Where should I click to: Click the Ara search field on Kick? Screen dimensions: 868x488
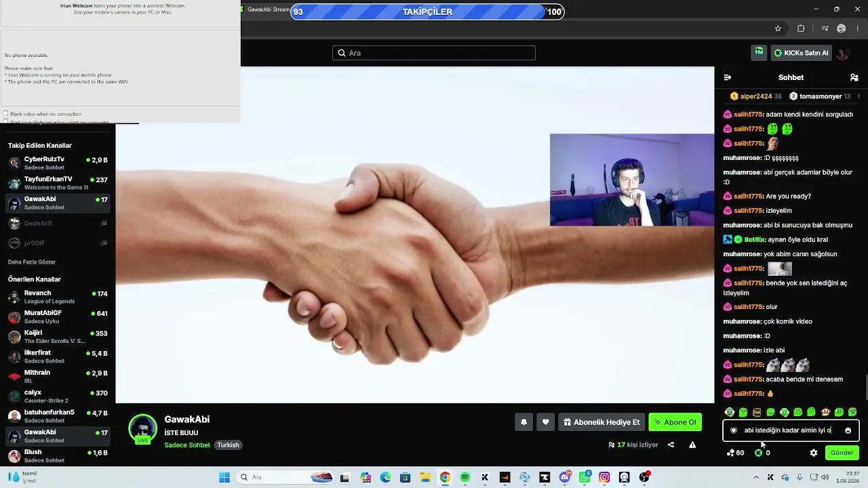(434, 53)
